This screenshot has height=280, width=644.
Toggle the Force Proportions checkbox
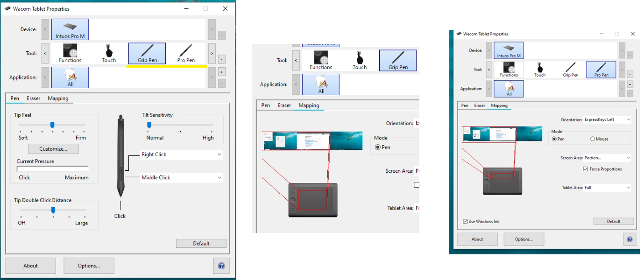click(x=586, y=169)
